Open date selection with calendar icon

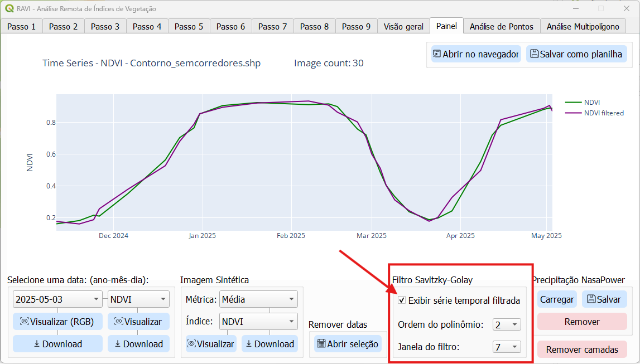[x=347, y=344]
